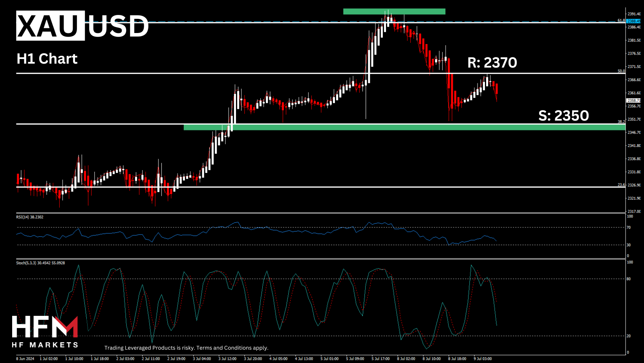
Task: Click the RSI(14) indicator label
Action: (30, 217)
